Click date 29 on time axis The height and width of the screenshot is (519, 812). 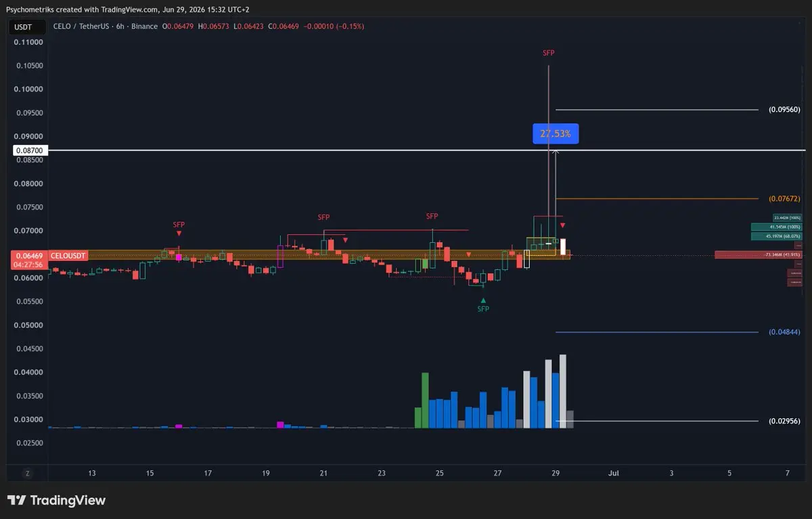click(x=556, y=474)
